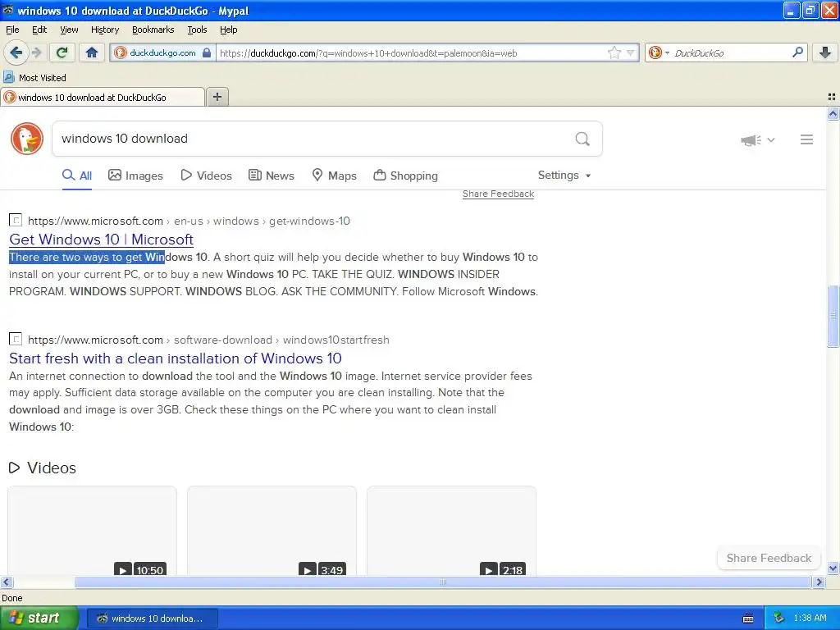The image size is (840, 630).
Task: Play the 2:18 video thumbnail
Action: (x=451, y=531)
